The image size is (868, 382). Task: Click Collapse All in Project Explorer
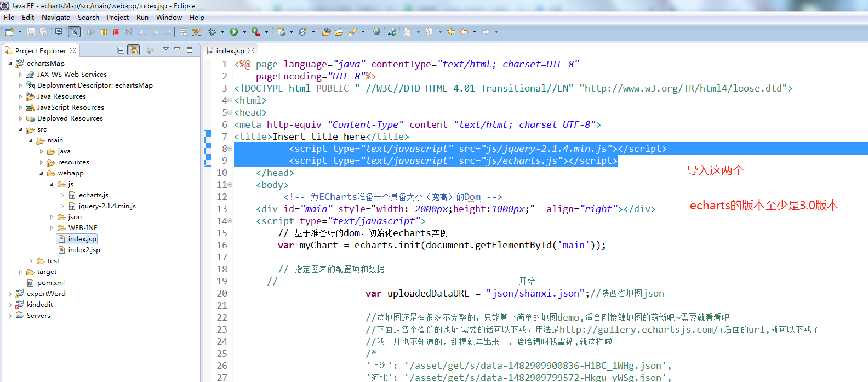(121, 50)
